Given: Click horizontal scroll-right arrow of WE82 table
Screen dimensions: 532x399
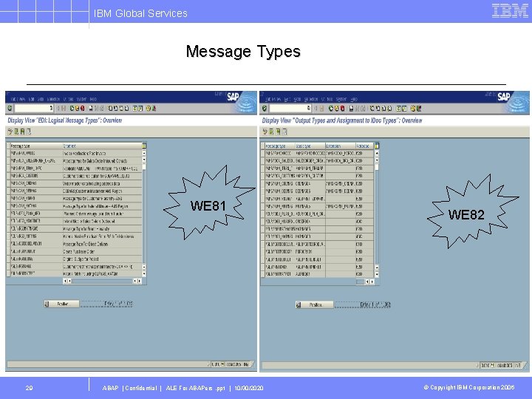Looking at the screenshot, I should coord(372,282).
